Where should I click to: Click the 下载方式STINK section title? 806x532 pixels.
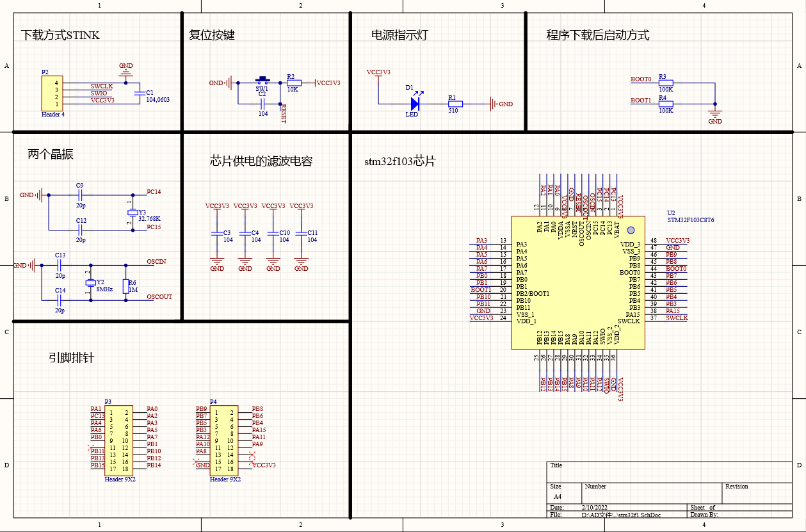click(x=60, y=35)
